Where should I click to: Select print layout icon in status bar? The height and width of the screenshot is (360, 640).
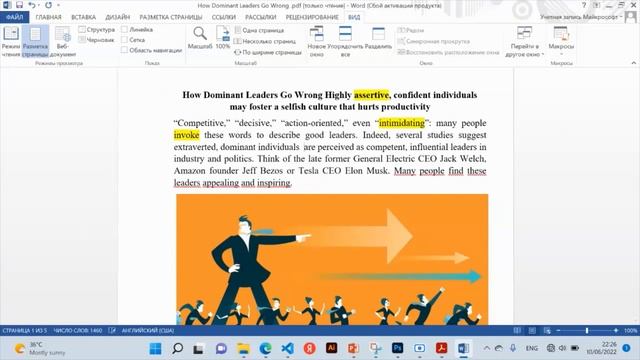tap(532, 330)
